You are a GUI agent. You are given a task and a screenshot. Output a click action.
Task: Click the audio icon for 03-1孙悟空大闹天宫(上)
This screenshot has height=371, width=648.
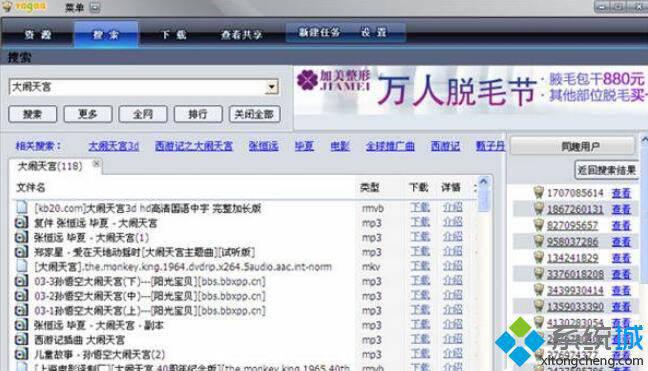tap(21, 311)
